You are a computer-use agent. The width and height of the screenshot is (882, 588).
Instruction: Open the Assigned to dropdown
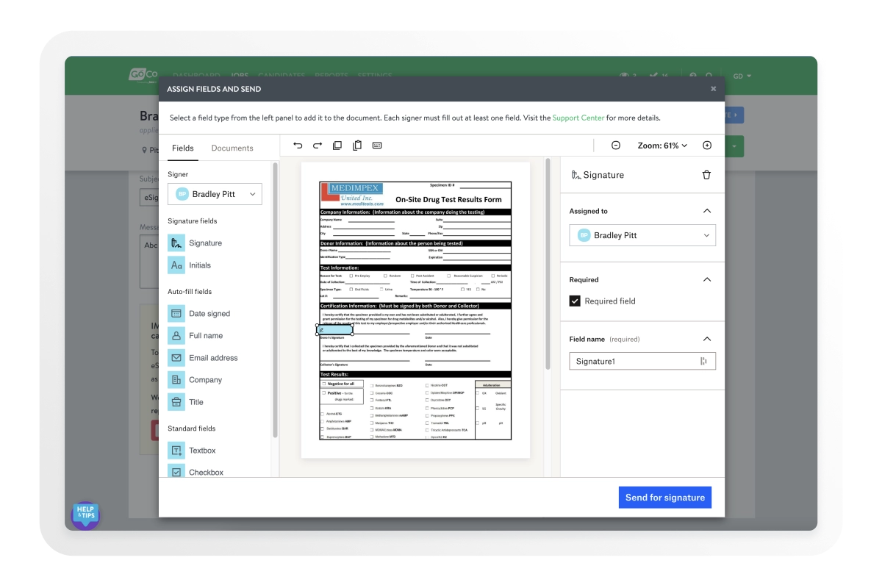point(642,236)
